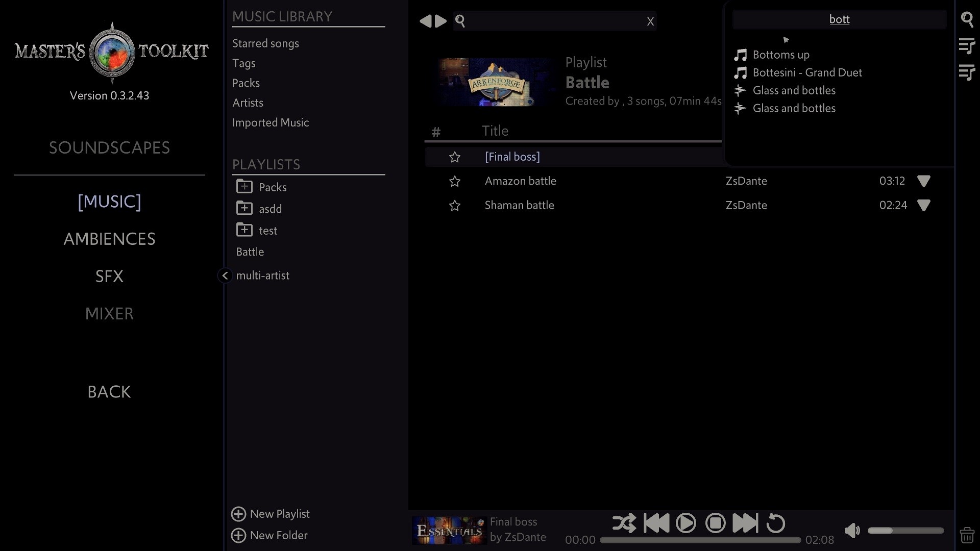Toggle shuffle playback mode

point(624,523)
